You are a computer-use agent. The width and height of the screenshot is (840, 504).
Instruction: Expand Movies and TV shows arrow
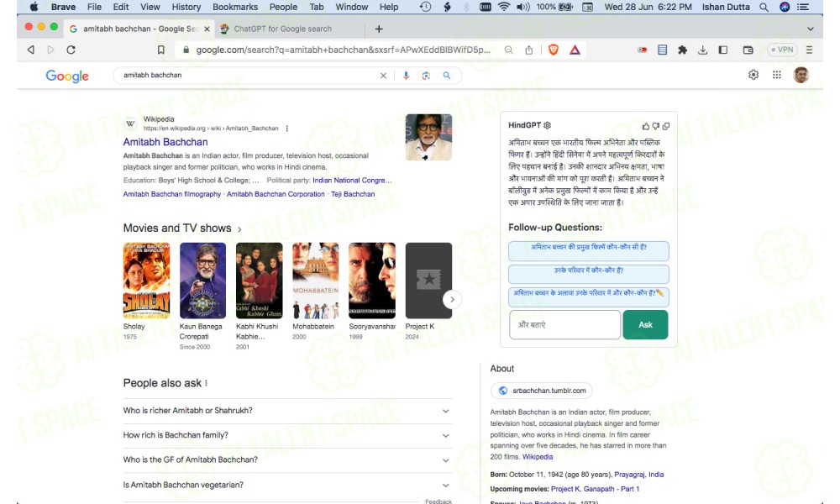239,229
